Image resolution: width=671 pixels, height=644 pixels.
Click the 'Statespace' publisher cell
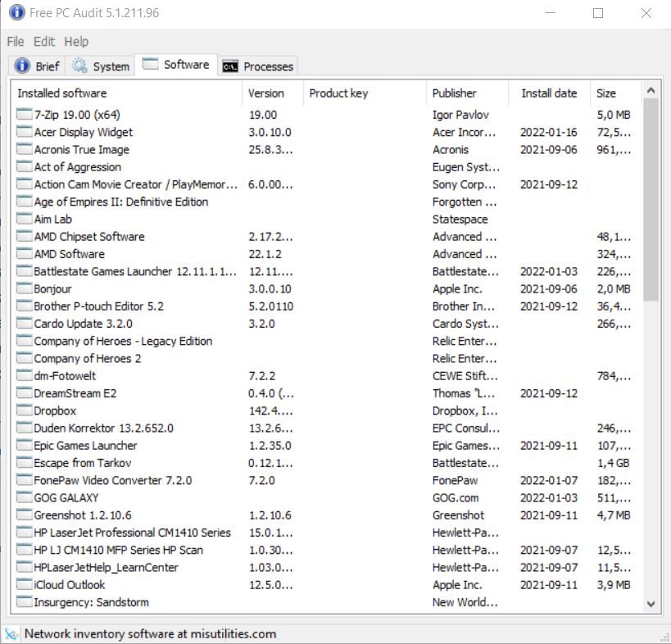click(460, 219)
